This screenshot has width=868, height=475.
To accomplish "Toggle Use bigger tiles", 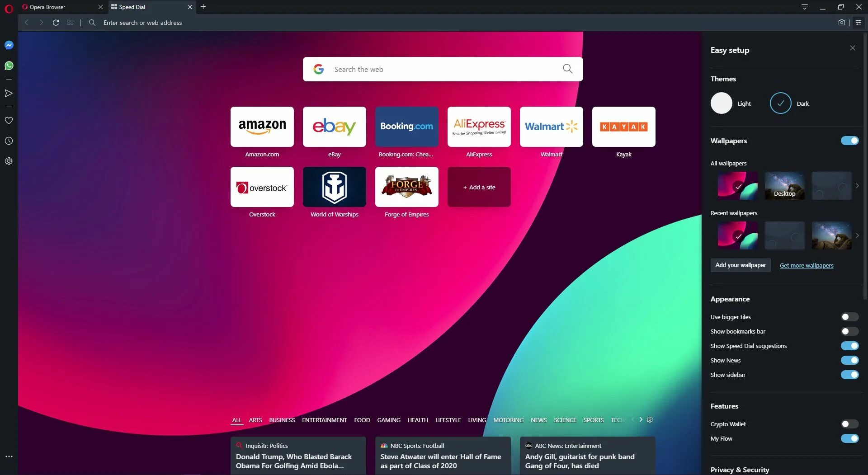I will tap(850, 317).
